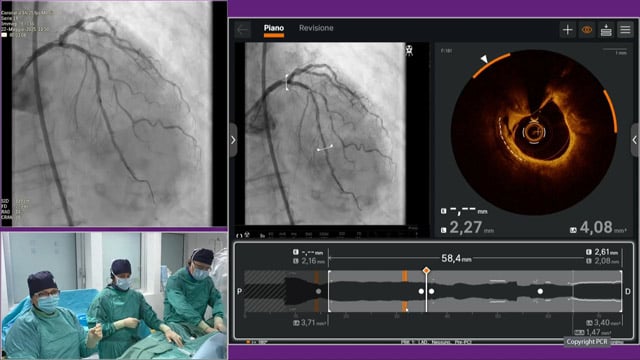The width and height of the screenshot is (640, 360).
Task: Click the 3,71 mm² proximal area value
Action: click(x=314, y=323)
